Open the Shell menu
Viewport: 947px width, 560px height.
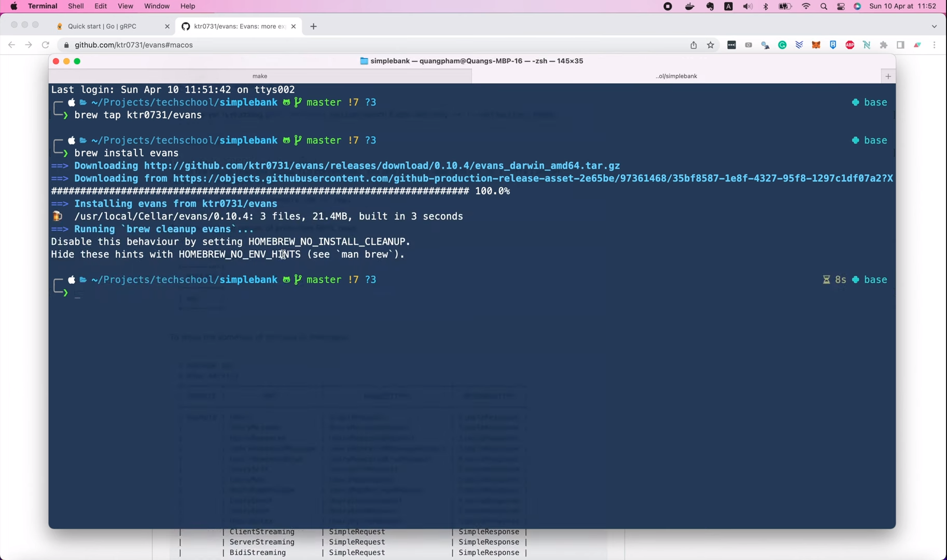pyautogui.click(x=76, y=6)
